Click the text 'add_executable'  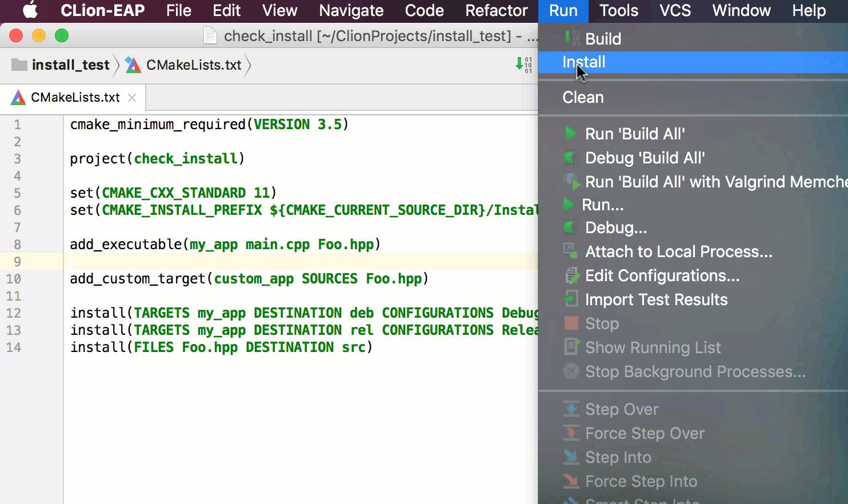click(x=126, y=245)
